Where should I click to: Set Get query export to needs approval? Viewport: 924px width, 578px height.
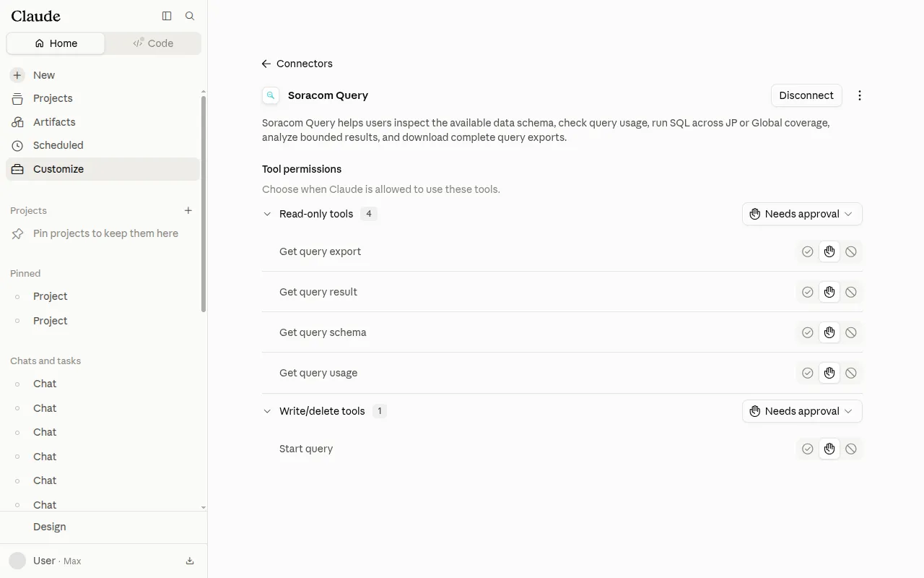(829, 251)
